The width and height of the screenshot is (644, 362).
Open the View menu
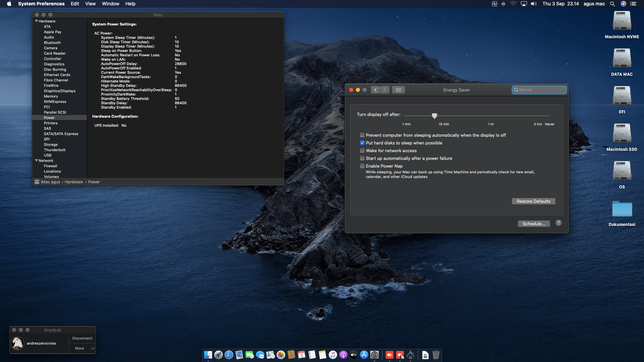click(x=90, y=4)
